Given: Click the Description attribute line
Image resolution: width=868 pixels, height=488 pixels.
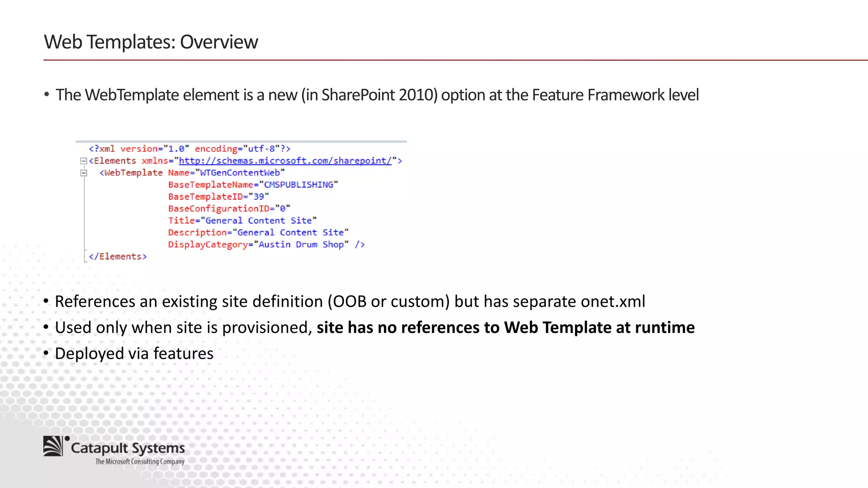Looking at the screenshot, I should coord(258,233).
